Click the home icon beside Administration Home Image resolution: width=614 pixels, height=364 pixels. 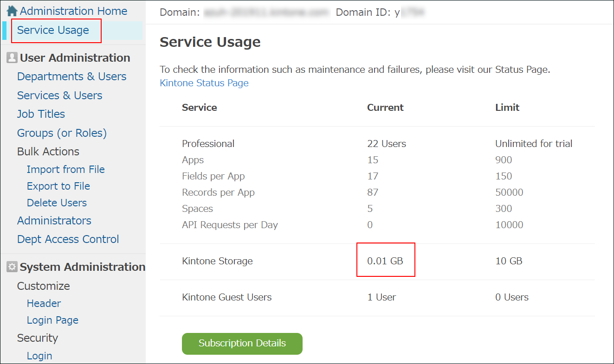[13, 10]
